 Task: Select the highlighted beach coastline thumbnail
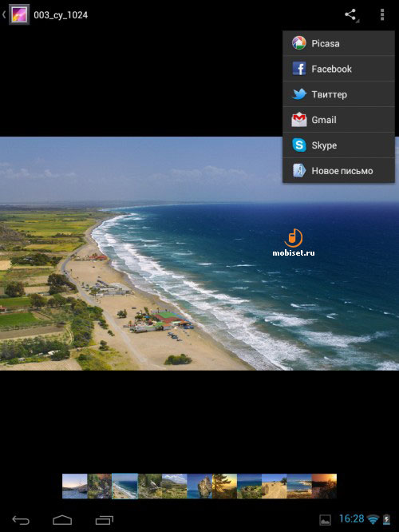point(124,486)
